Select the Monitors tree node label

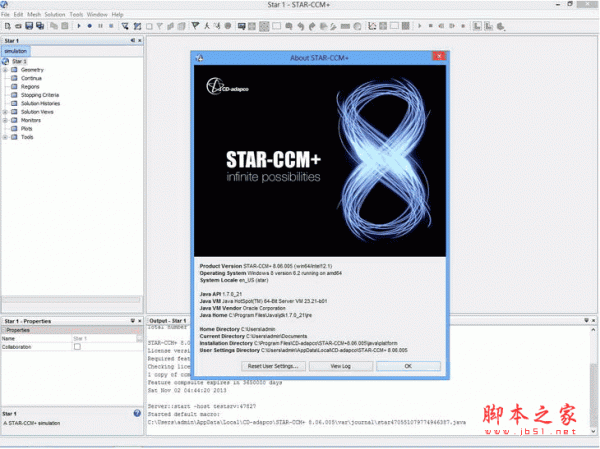[x=31, y=120]
